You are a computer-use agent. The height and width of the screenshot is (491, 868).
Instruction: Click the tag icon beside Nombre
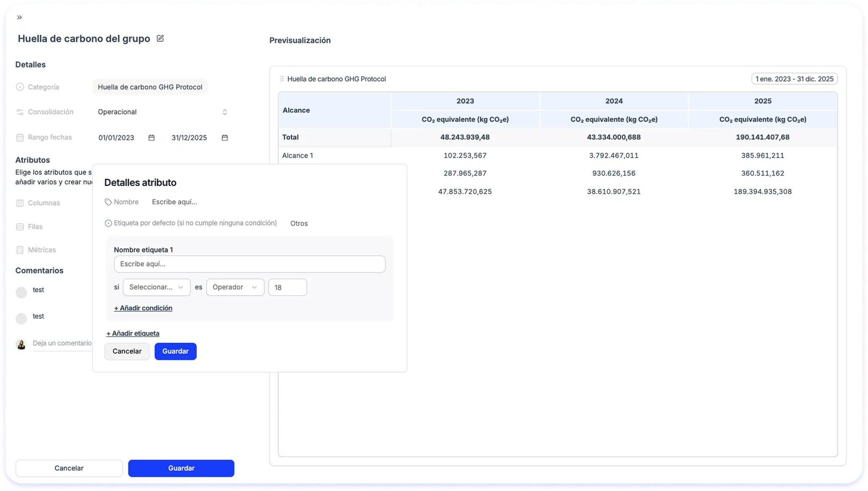(108, 202)
